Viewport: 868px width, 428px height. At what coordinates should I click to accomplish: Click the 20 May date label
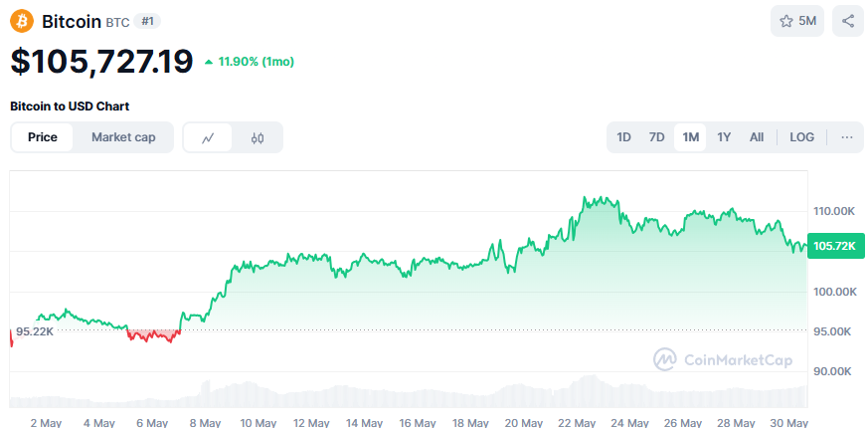524,422
